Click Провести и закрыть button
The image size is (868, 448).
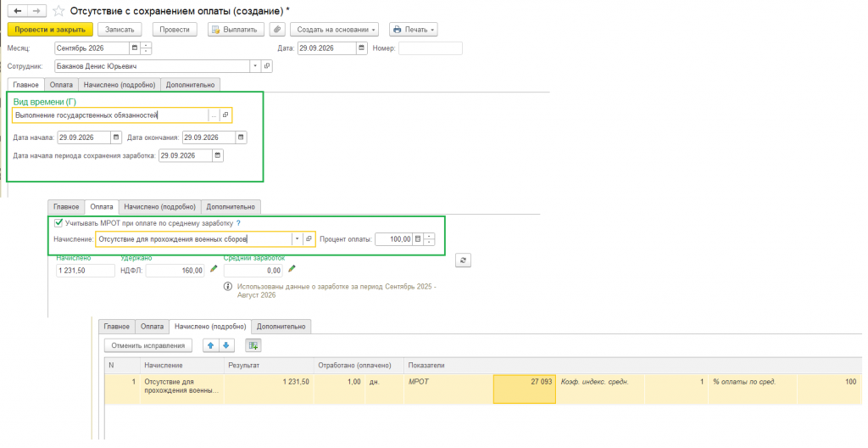coord(50,30)
